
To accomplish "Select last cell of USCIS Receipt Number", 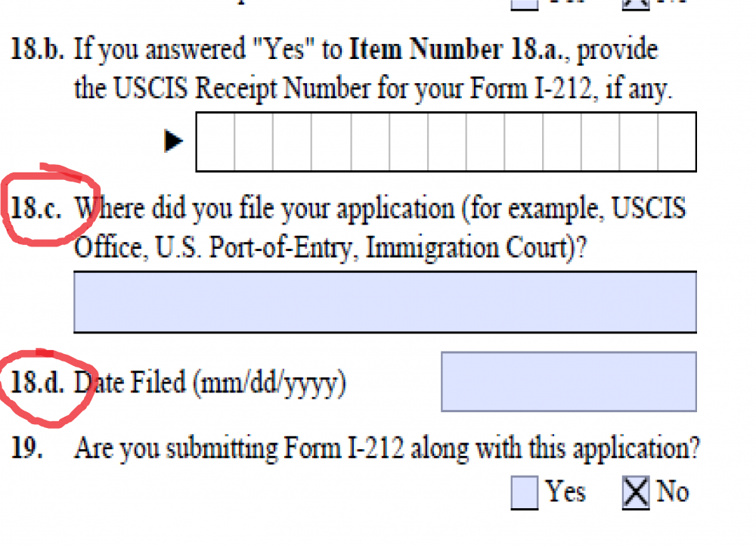I will pyautogui.click(x=677, y=142).
